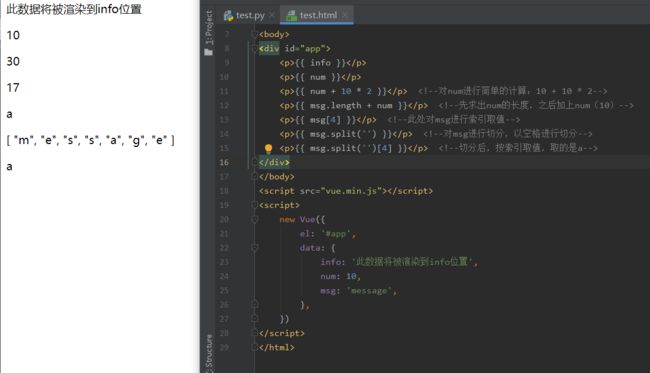Close the test.py tab
Screen dimensions: 650x373
click(x=272, y=15)
